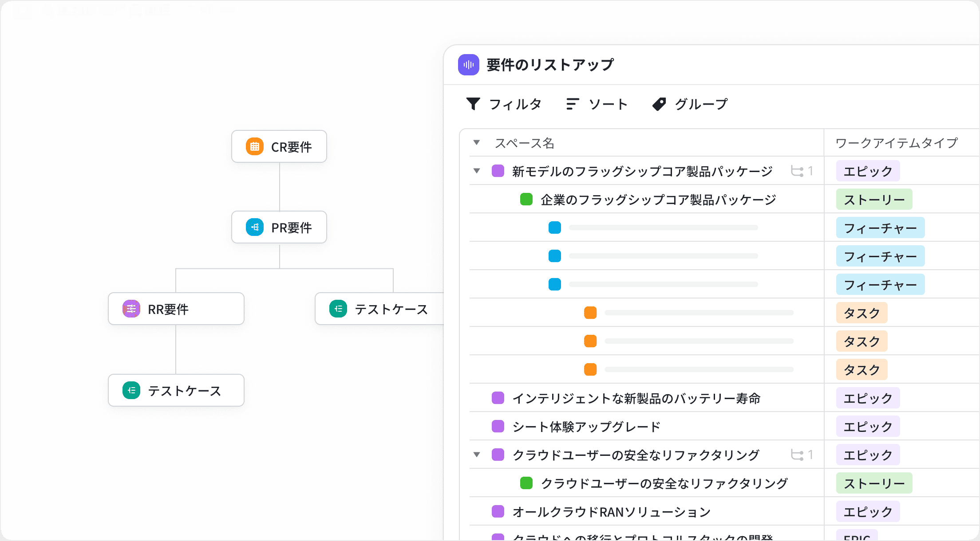Click the orange square icon on the first タスク row
This screenshot has height=541, width=980.
(x=590, y=313)
